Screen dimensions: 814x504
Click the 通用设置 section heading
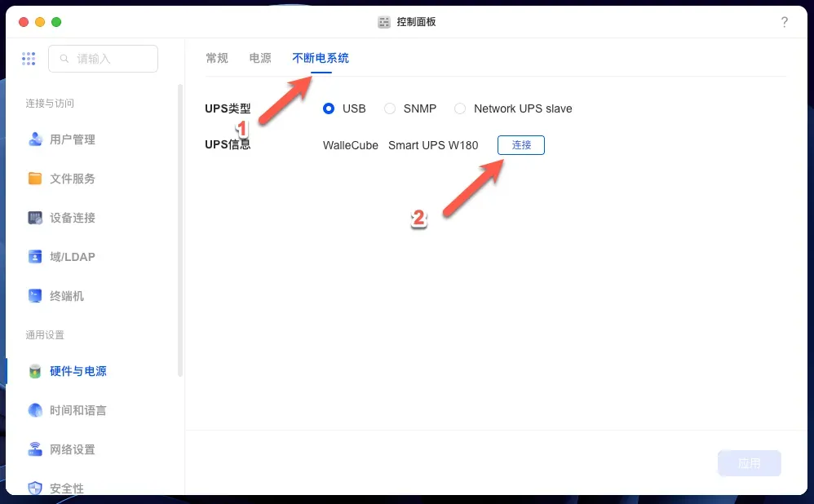click(x=45, y=335)
